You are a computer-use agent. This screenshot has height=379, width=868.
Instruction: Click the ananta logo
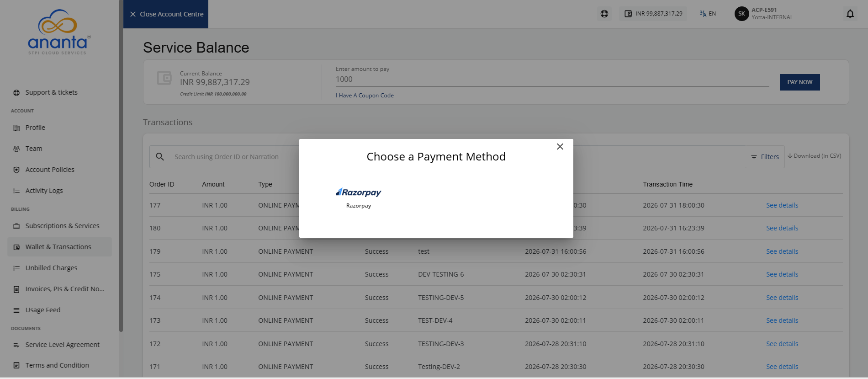coord(58,32)
